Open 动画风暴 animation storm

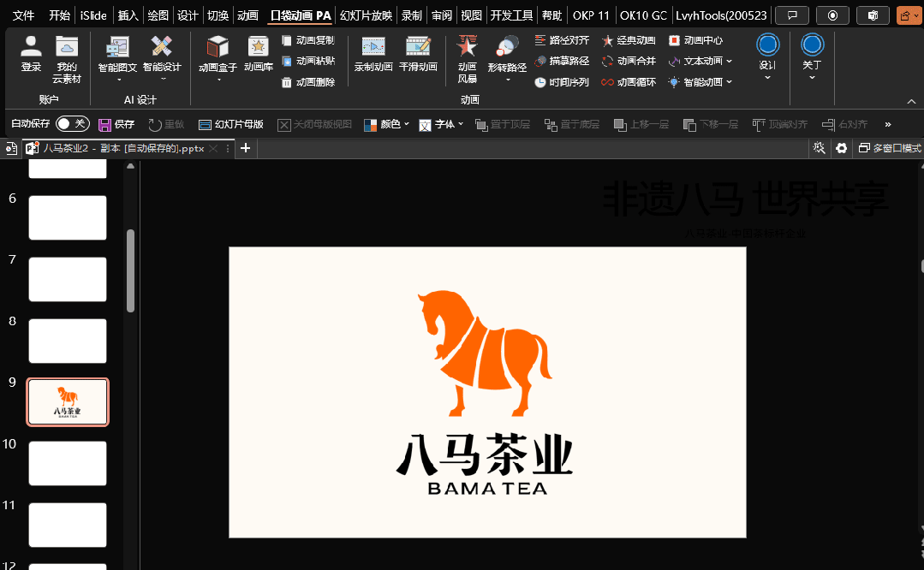468,59
